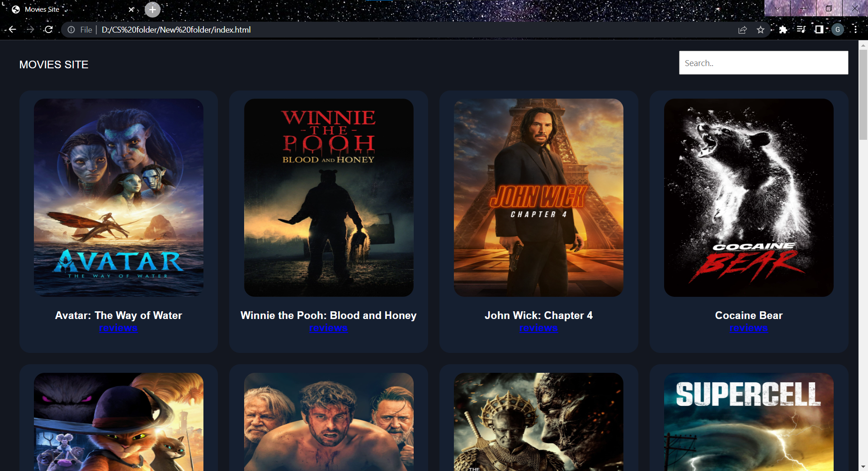Viewport: 868px width, 471px height.
Task: Open Chrome three-dot menu
Action: pos(855,29)
